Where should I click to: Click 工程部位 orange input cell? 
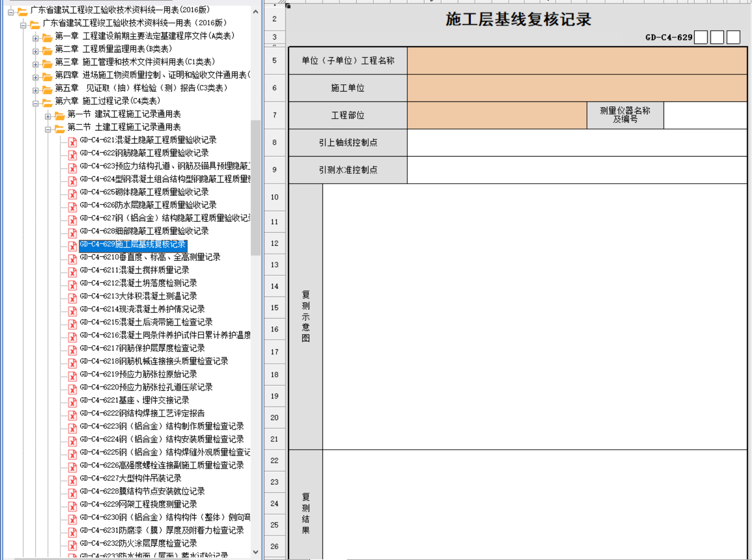tap(497, 115)
